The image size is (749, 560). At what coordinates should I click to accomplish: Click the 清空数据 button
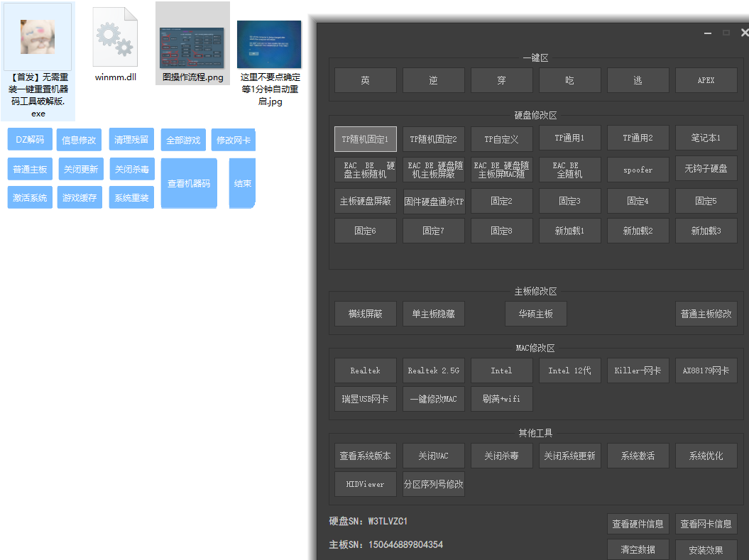pyautogui.click(x=638, y=549)
